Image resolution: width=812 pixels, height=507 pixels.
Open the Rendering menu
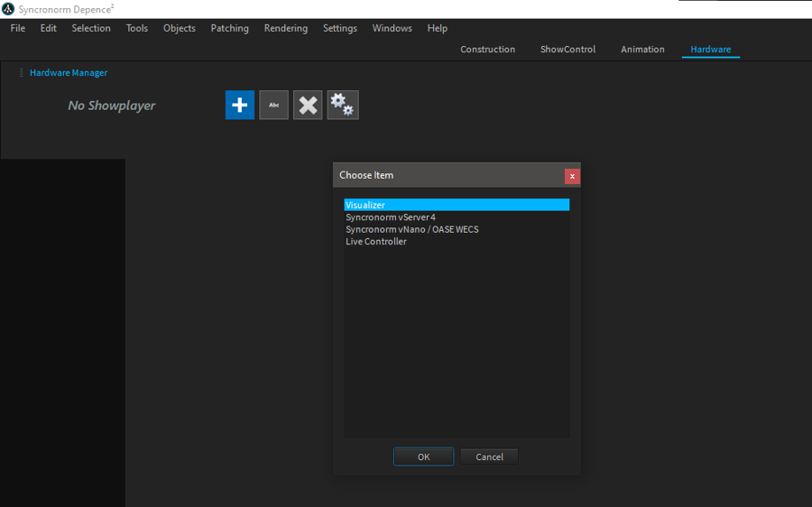[x=285, y=28]
